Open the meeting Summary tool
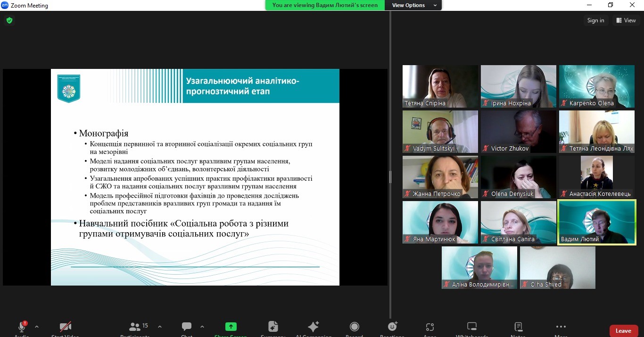Viewport: 644px width, 337px height. 273,327
